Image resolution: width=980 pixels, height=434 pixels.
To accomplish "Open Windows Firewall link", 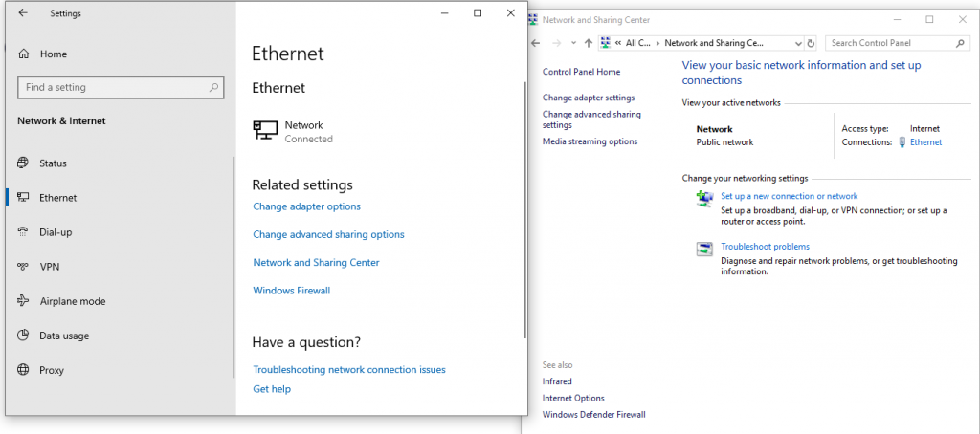I will (x=291, y=291).
